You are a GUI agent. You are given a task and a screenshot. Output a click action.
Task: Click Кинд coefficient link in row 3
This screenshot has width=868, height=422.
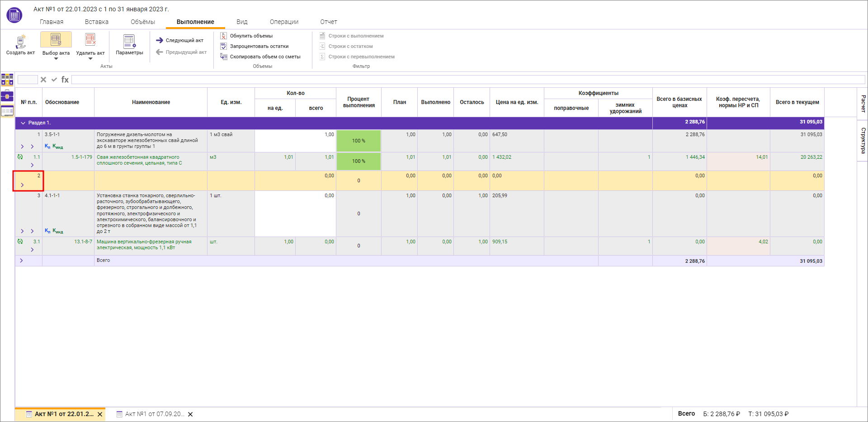click(58, 231)
